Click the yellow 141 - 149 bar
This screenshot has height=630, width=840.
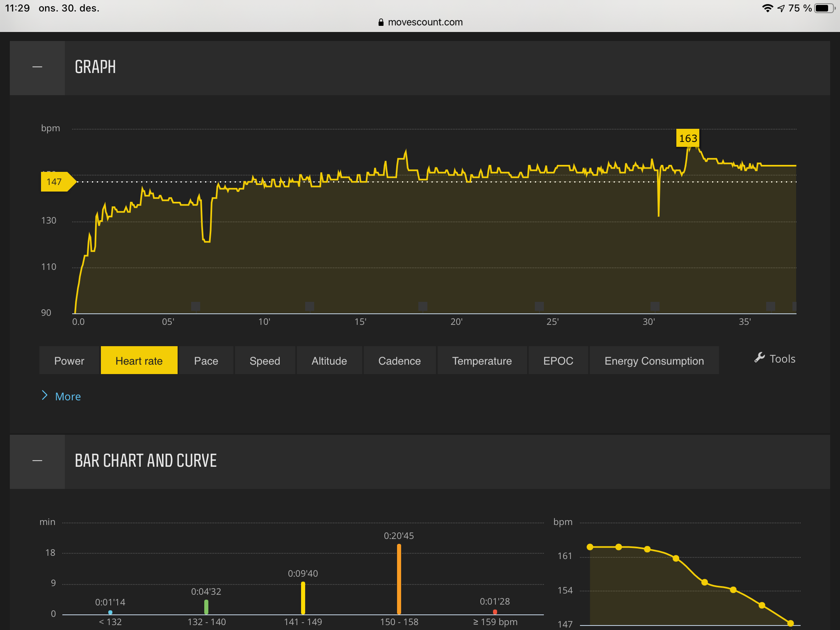tap(303, 598)
